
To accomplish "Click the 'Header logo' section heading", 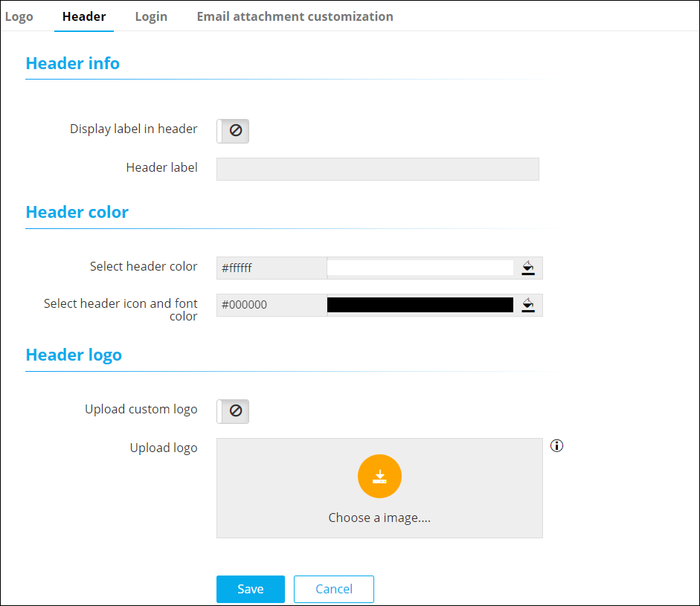I will tap(74, 355).
